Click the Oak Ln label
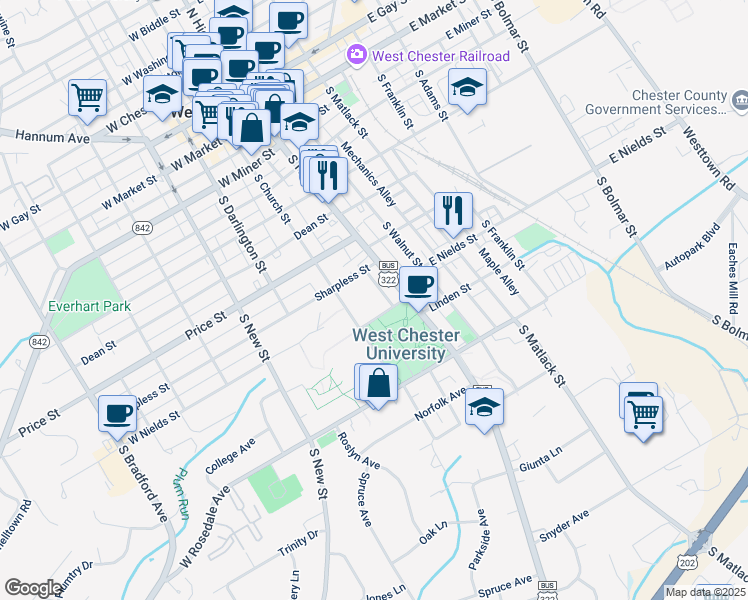 point(433,533)
